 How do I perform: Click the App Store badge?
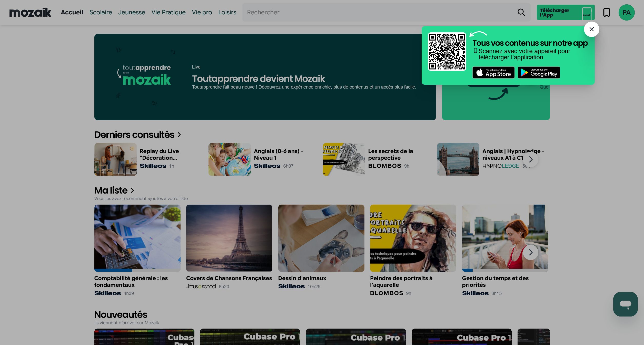(x=493, y=73)
